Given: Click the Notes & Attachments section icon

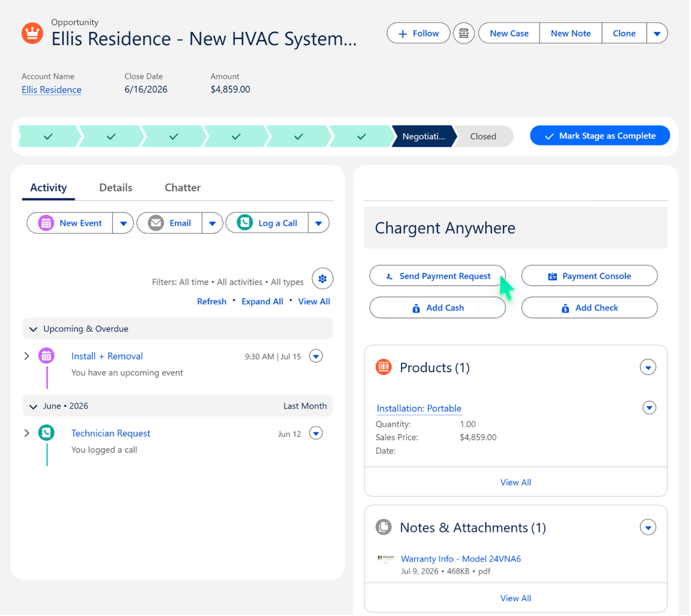Looking at the screenshot, I should coord(383,527).
